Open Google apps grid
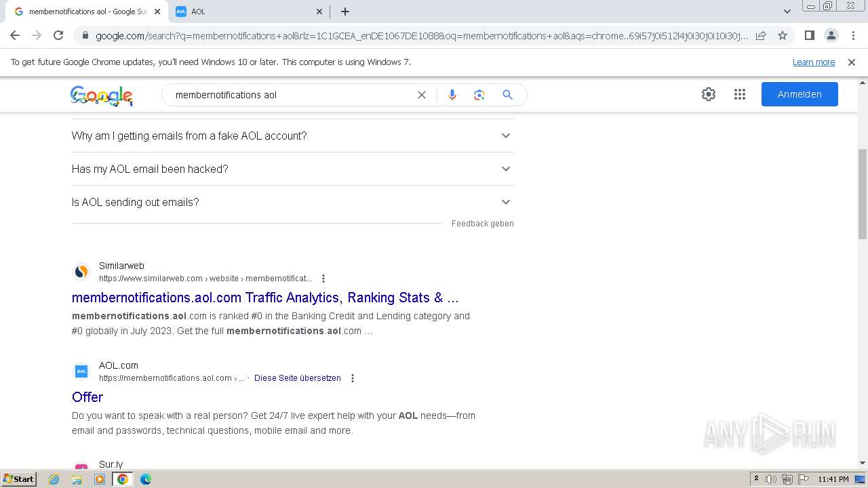 tap(740, 94)
